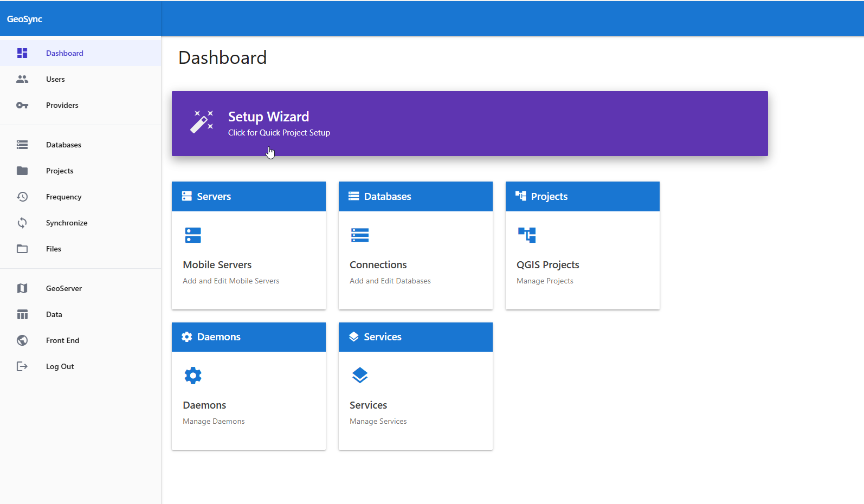The image size is (864, 504).
Task: Open the Dashboard menu item
Action: [x=81, y=53]
